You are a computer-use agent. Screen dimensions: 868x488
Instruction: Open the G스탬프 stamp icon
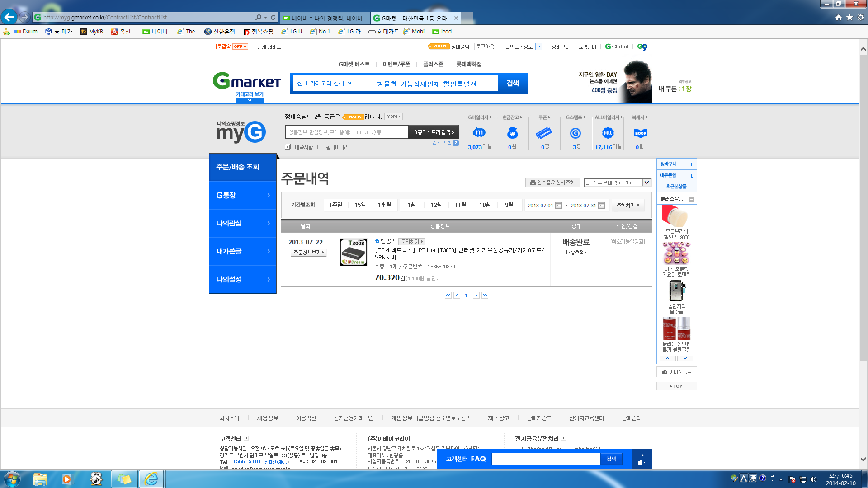pyautogui.click(x=576, y=133)
